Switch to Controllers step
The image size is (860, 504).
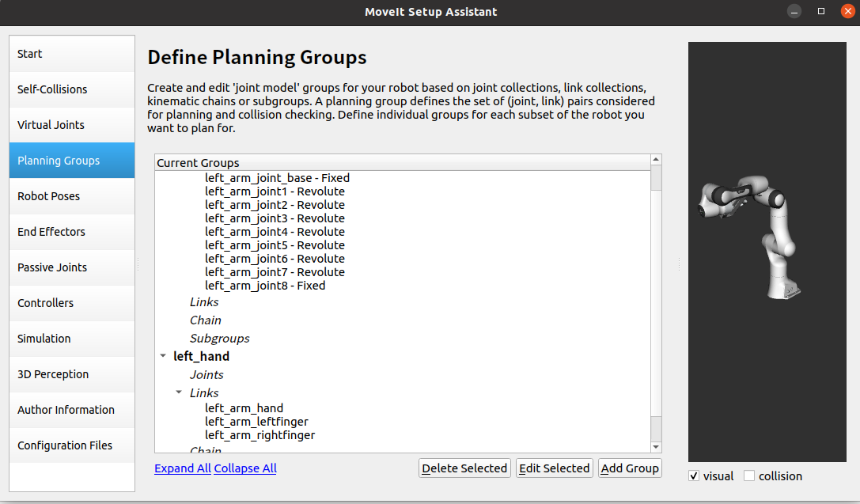coord(72,303)
